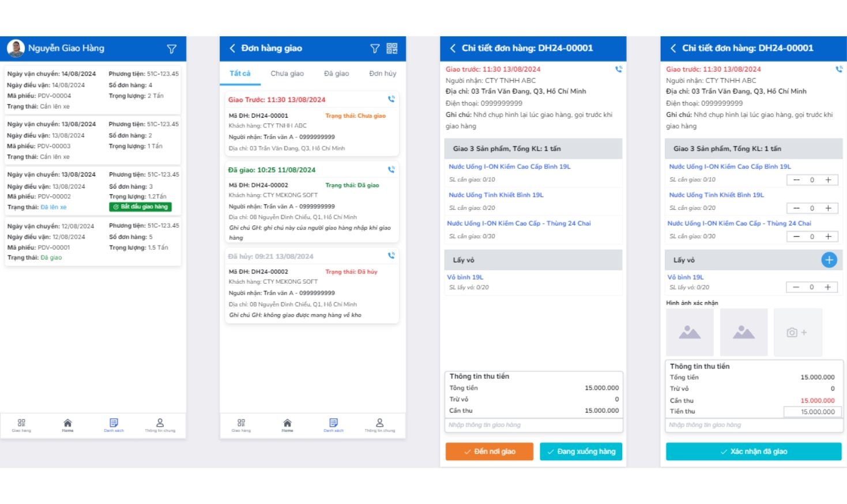Open the Đơn hủy tab

coord(381,73)
